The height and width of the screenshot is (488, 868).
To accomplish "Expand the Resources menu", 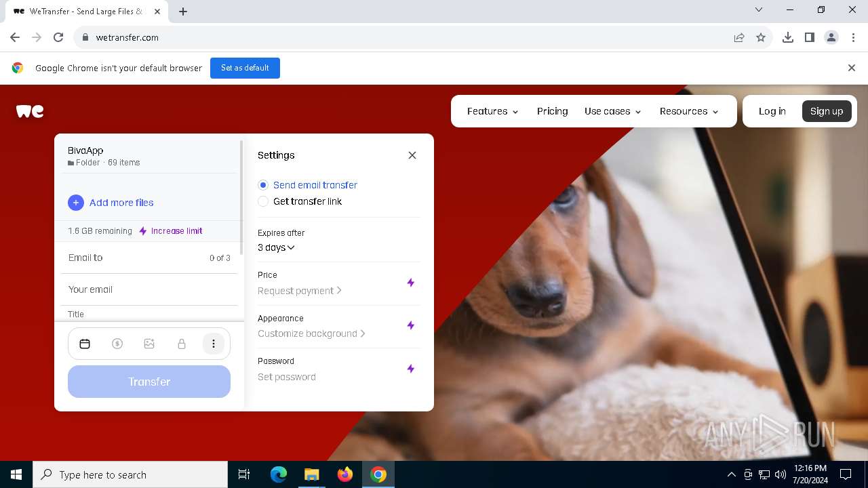I will 689,111.
